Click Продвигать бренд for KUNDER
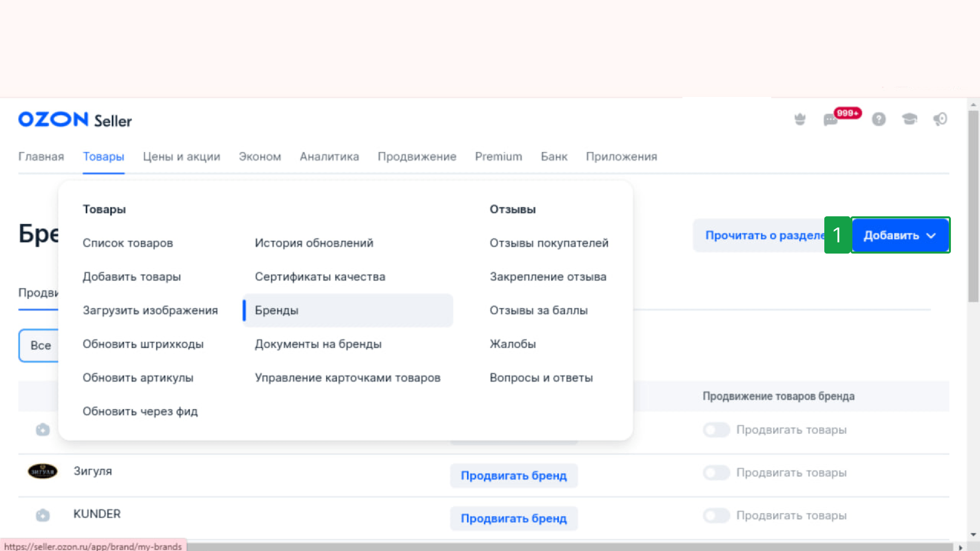980x551 pixels. [513, 518]
